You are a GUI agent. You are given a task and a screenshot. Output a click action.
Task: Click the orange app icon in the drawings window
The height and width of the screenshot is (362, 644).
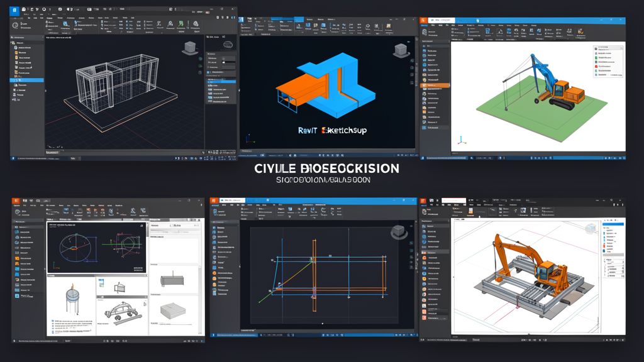coord(15,201)
